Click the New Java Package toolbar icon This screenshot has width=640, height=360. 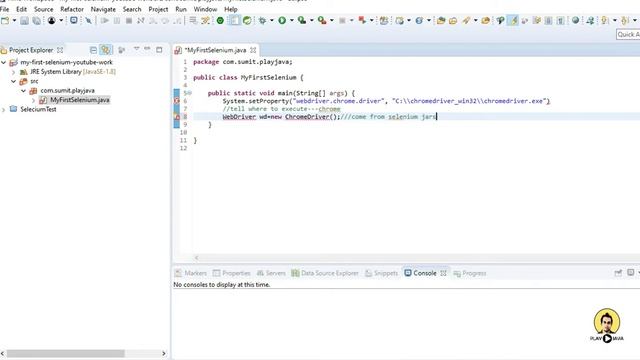tap(384, 20)
